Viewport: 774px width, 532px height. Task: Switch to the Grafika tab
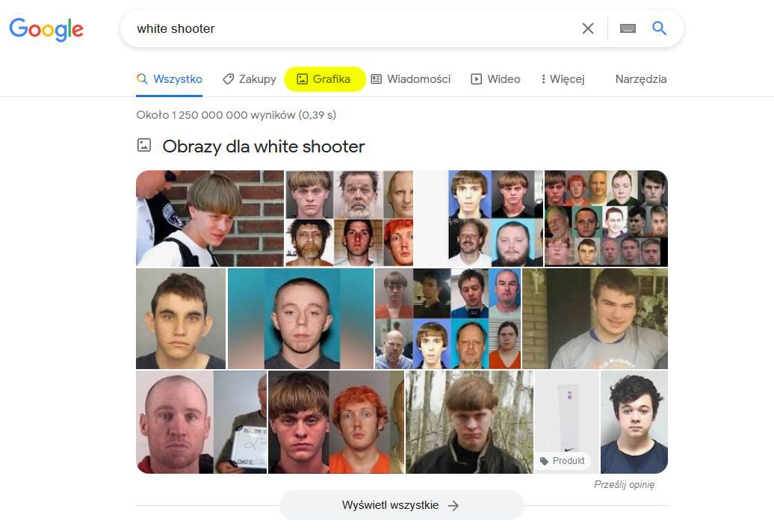(324, 79)
